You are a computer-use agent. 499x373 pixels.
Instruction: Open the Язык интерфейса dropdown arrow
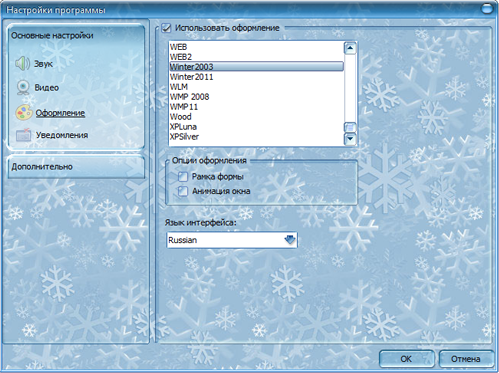(290, 240)
